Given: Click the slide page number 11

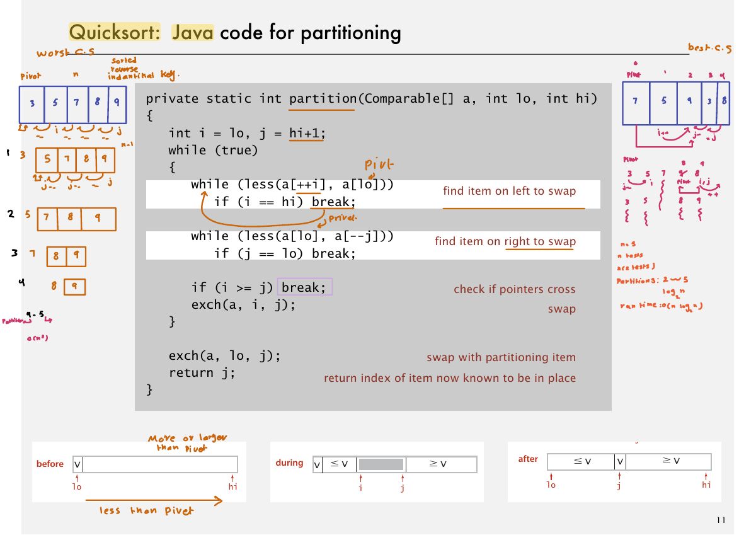Looking at the screenshot, I should 721,520.
